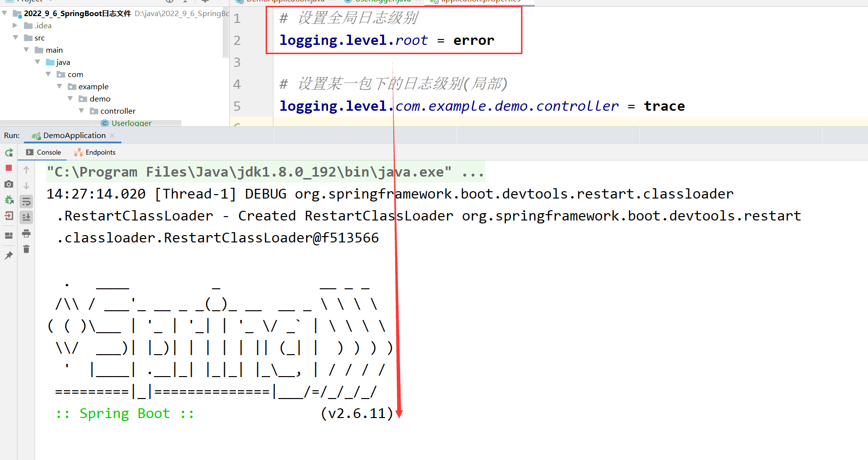Select the com package

pos(70,74)
